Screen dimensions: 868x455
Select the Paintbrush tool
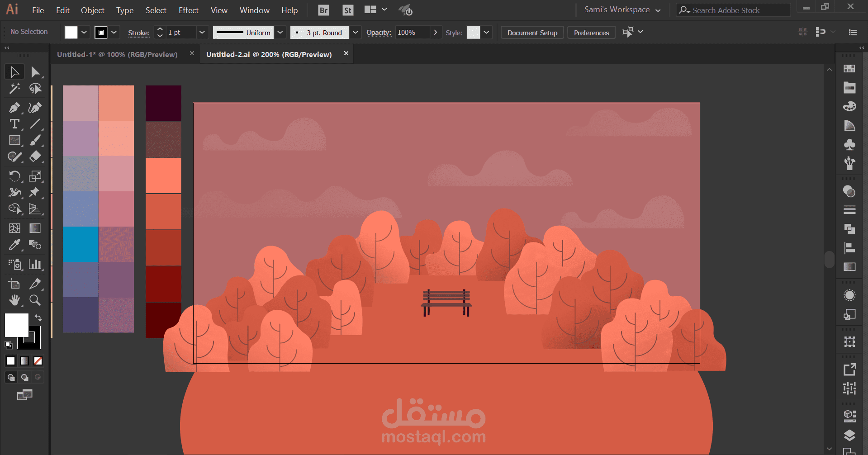35,140
